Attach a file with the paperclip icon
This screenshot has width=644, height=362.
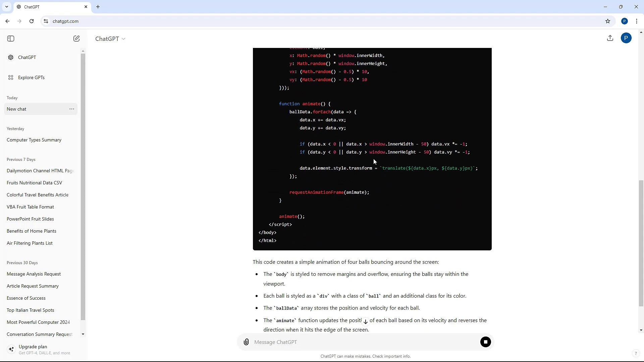pyautogui.click(x=246, y=342)
